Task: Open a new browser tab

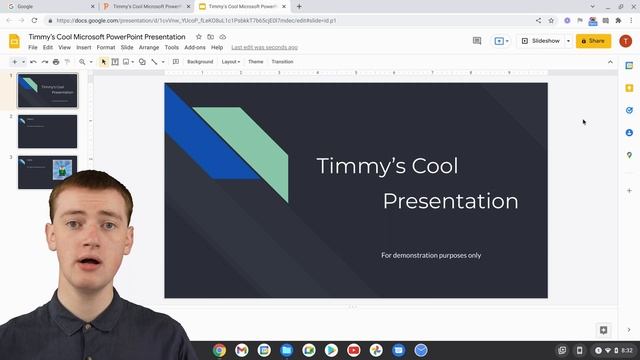Action: click(299, 7)
